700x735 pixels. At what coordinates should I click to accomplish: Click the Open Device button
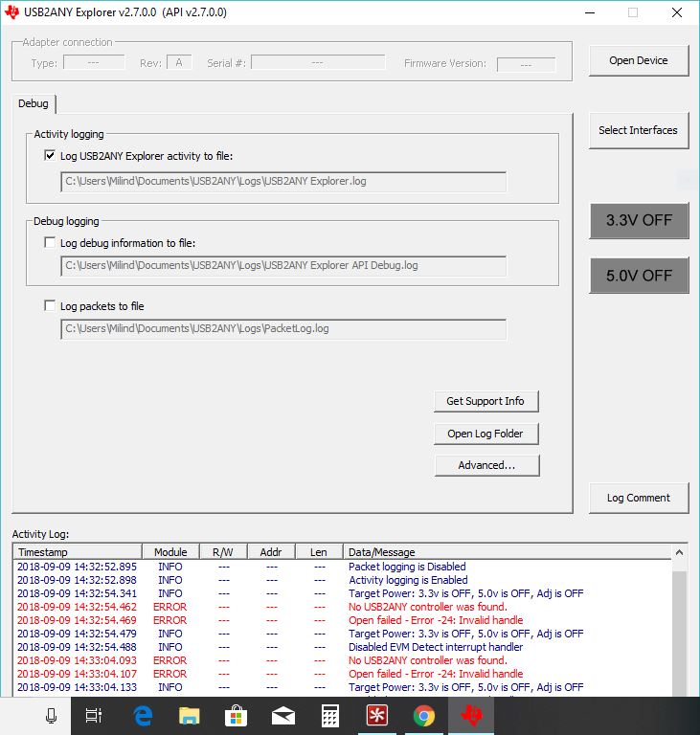click(x=639, y=60)
